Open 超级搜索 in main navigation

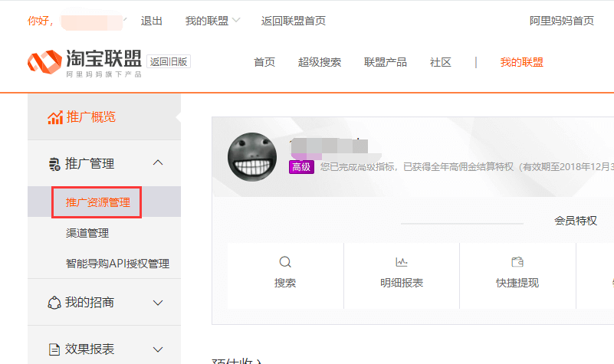pos(320,62)
